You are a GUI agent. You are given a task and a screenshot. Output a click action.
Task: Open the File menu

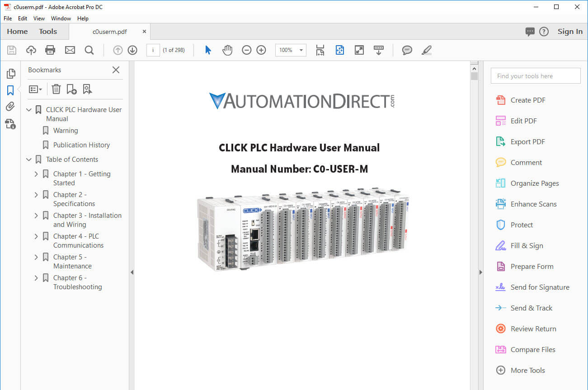[x=8, y=19]
